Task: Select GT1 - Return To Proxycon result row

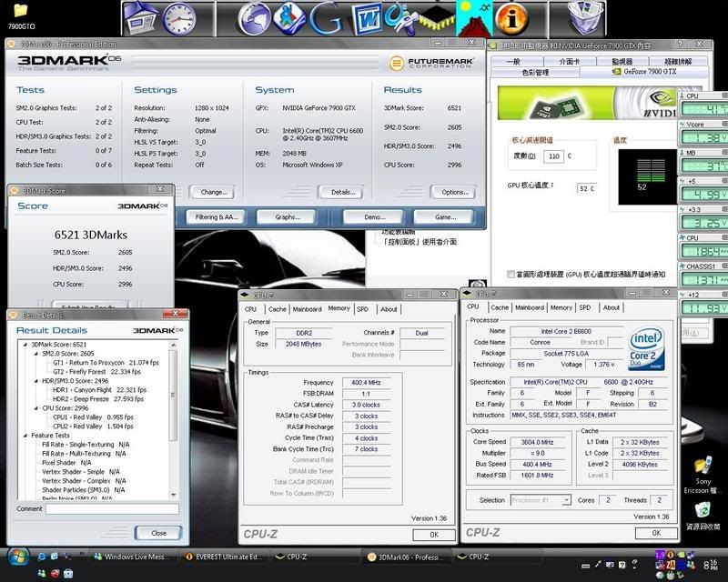Action: pyautogui.click(x=106, y=363)
